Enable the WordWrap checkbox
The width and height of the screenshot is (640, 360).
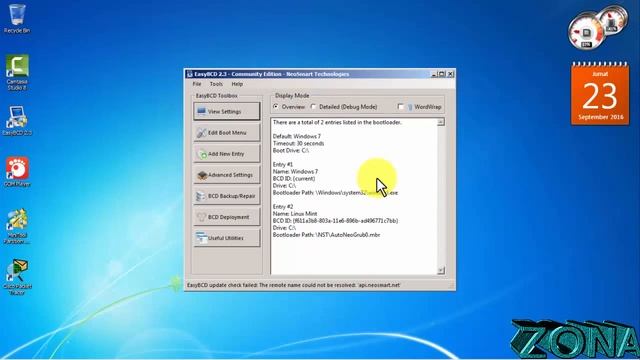pyautogui.click(x=400, y=107)
